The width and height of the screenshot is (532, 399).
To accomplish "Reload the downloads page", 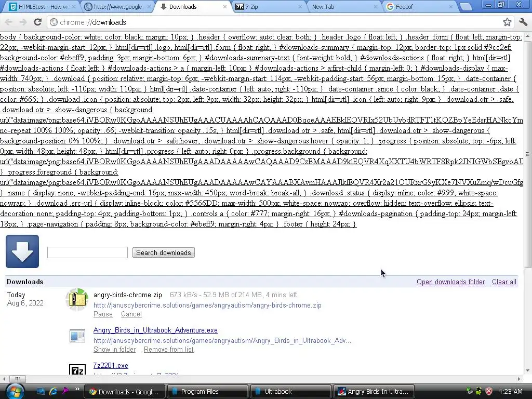I will 37,22.
